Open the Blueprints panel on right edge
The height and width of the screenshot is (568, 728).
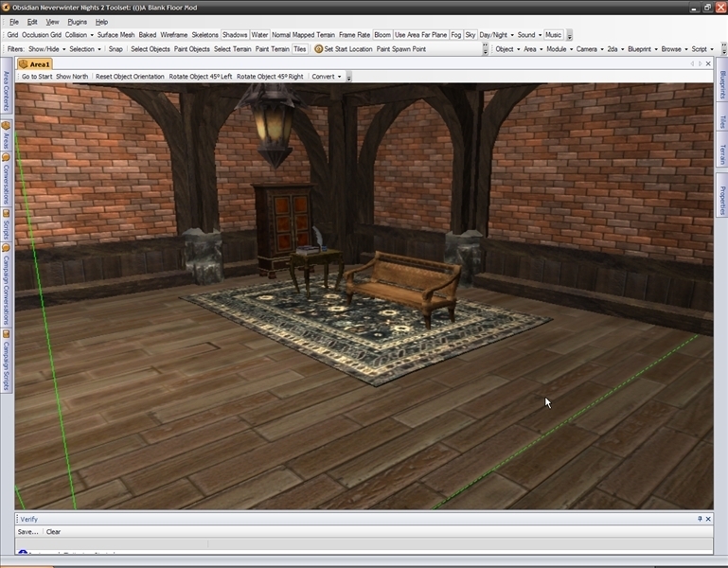721,83
